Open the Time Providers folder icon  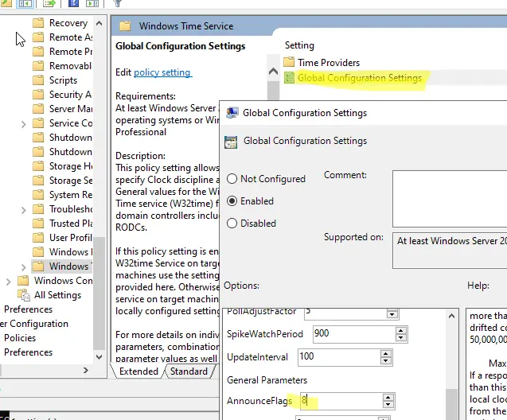289,62
